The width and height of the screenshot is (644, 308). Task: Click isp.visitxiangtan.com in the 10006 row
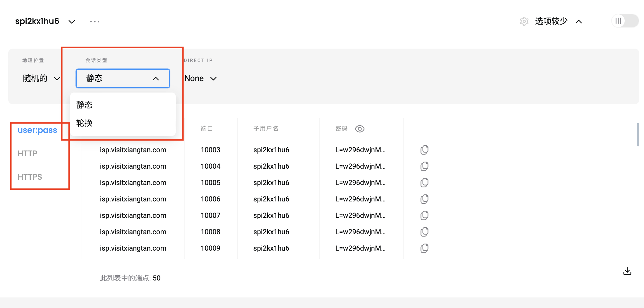(x=133, y=199)
